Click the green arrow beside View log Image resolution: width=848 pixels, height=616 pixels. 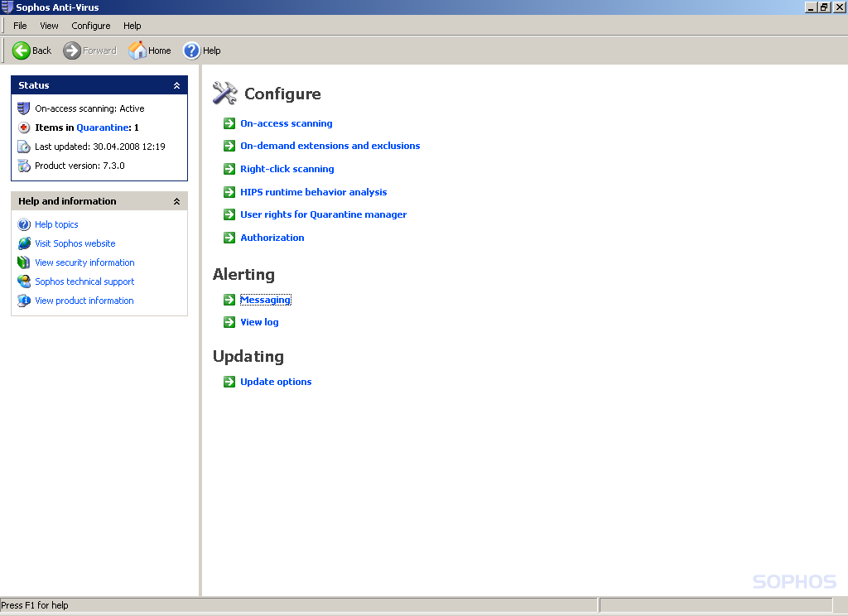(x=229, y=322)
